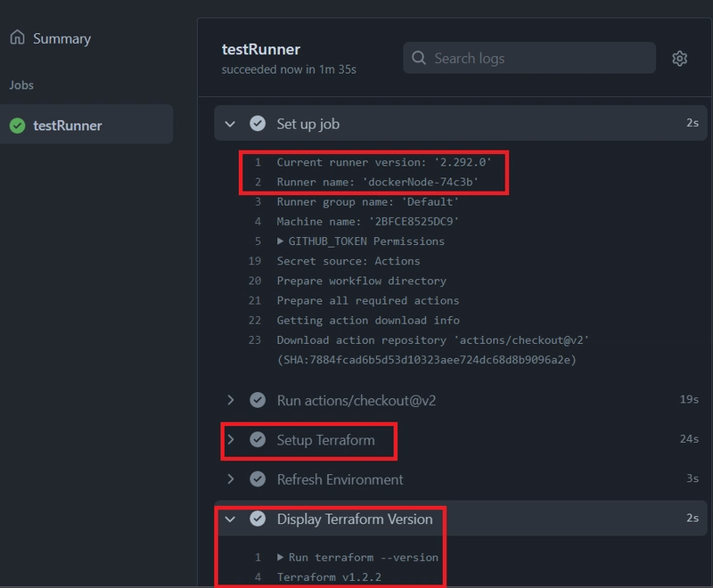
Task: Click the Display Terraform Version checkmark icon
Action: 258,519
